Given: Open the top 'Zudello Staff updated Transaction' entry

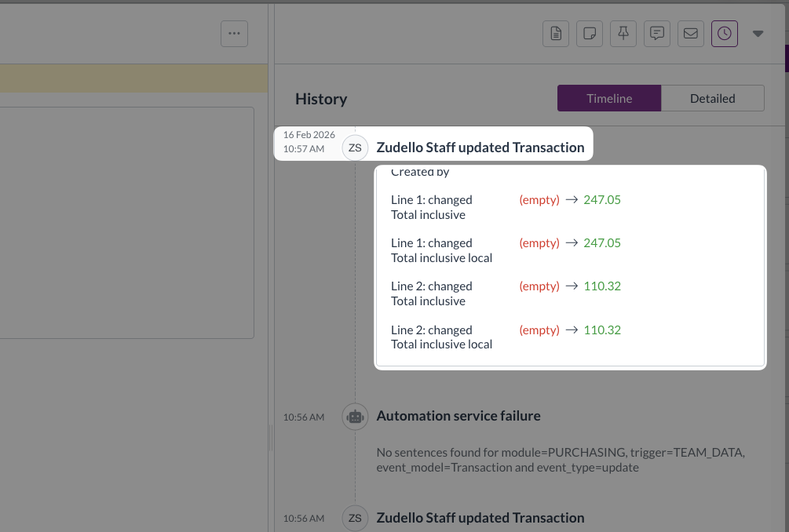Looking at the screenshot, I should tap(480, 148).
